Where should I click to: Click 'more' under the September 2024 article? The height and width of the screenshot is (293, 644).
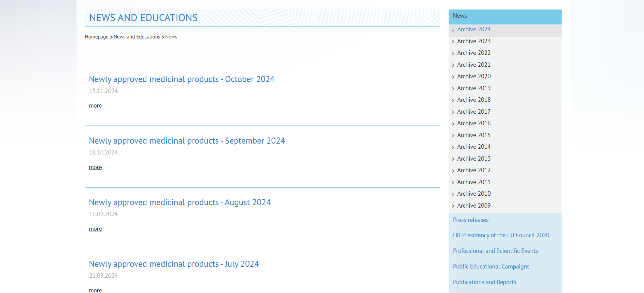click(95, 167)
